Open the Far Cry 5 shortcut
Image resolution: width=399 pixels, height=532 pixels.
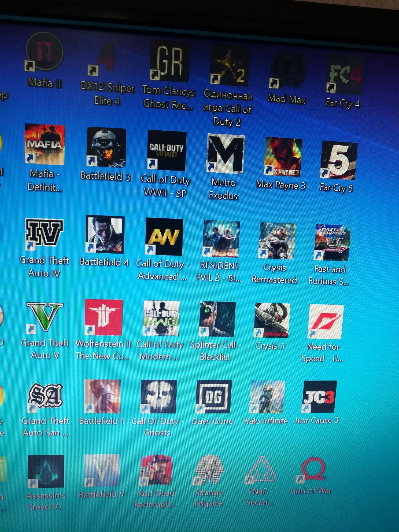point(339,160)
